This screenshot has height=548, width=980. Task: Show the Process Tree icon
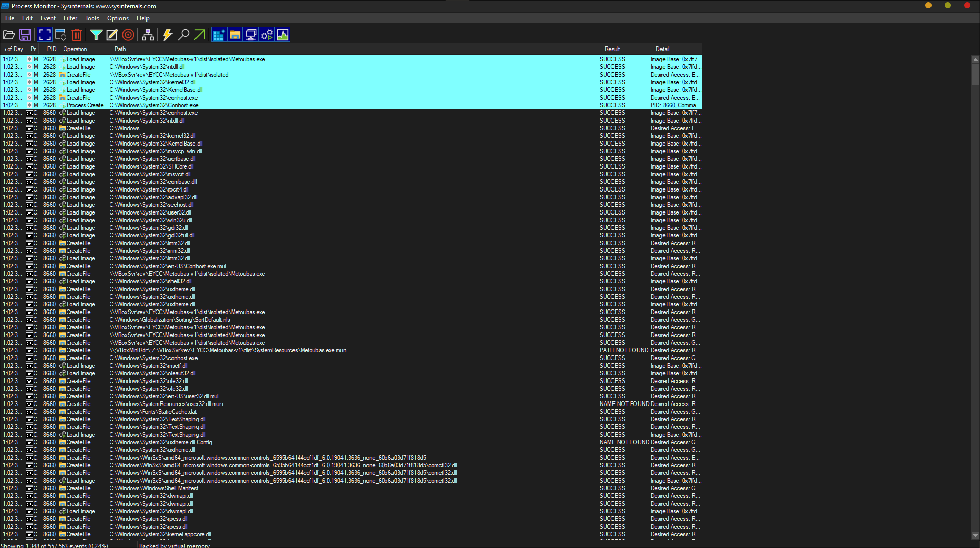pos(148,35)
